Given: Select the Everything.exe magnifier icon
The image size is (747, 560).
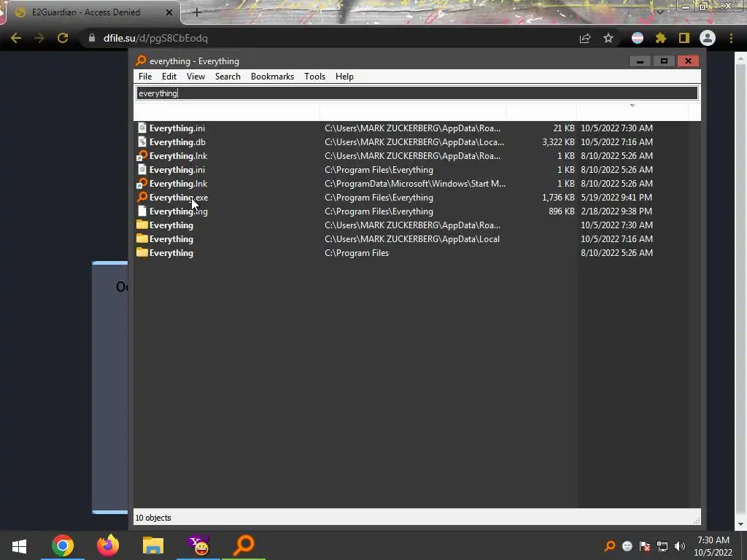Looking at the screenshot, I should coord(142,197).
